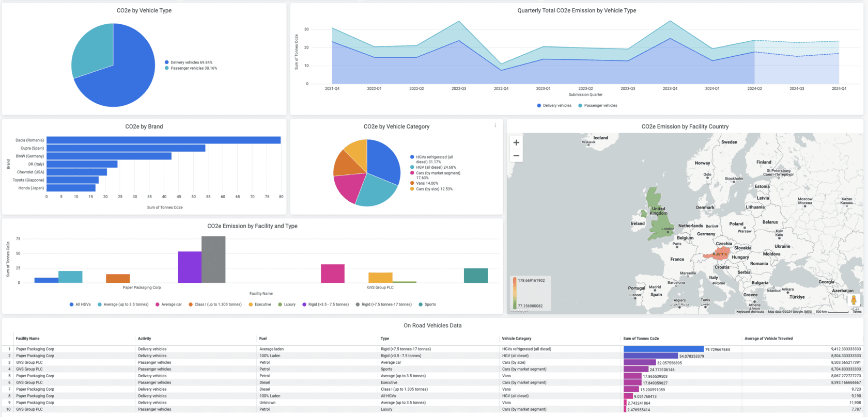Select the Cupra (Spain) bar
868x417 pixels.
coord(126,148)
